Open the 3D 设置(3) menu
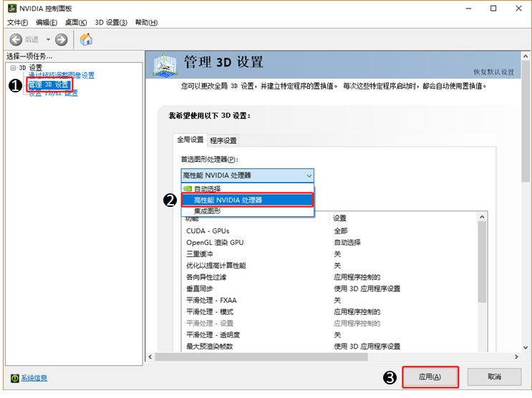Screen dimensions: 532x398 pyautogui.click(x=111, y=22)
